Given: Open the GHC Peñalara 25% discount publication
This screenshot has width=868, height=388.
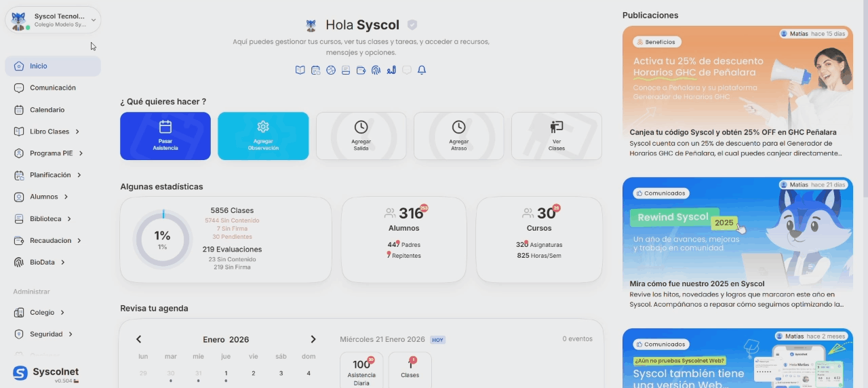Looking at the screenshot, I should (x=738, y=94).
